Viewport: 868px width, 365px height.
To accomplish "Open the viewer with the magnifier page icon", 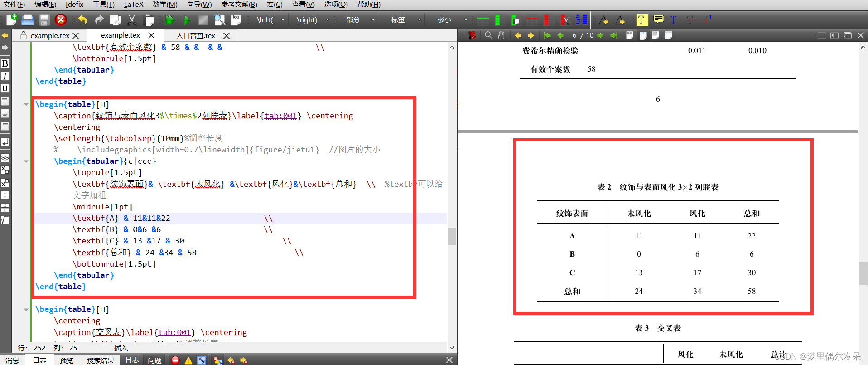I will click(220, 20).
